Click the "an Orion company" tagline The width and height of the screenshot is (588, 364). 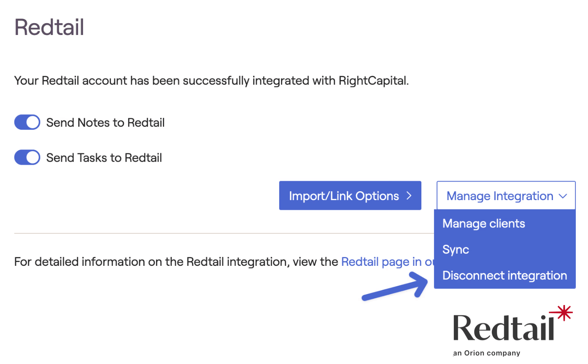486,353
